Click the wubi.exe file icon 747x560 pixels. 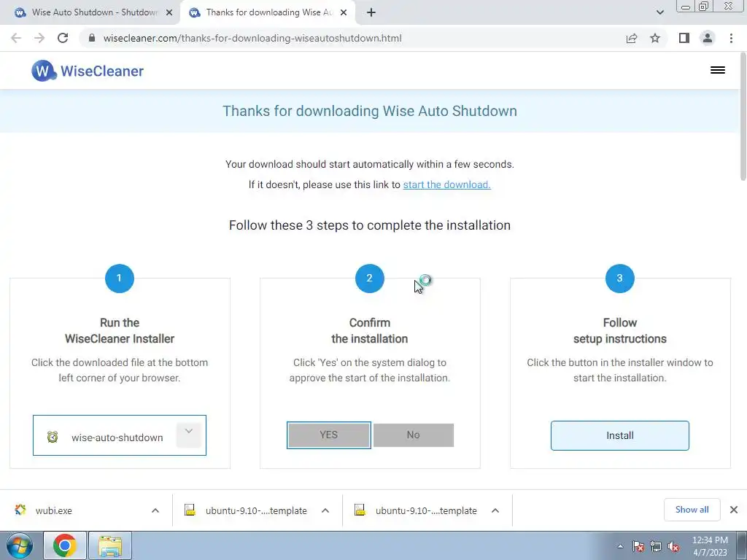coord(20,510)
